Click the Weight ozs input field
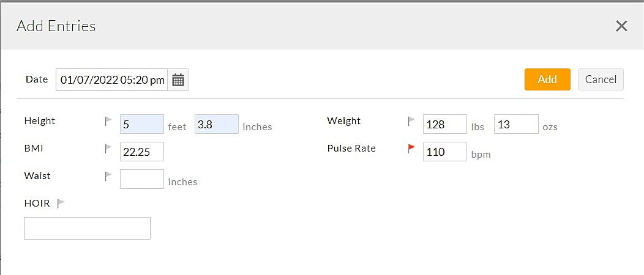 516,124
